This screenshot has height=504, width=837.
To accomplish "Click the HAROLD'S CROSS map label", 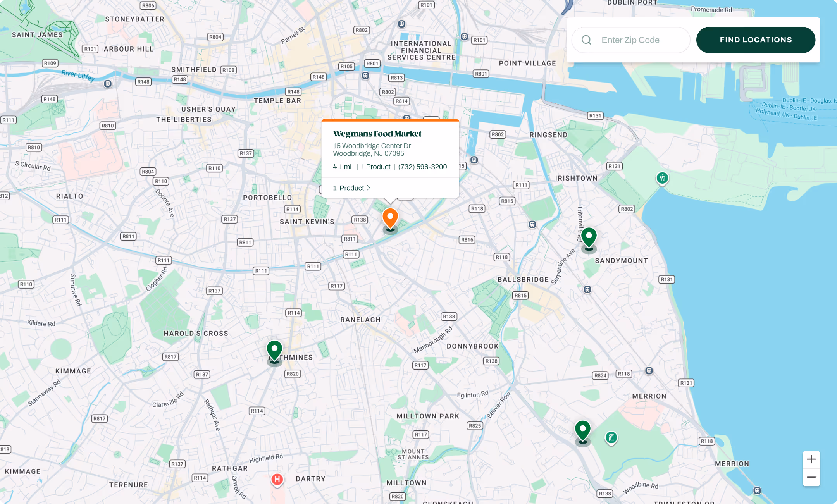I will [196, 334].
